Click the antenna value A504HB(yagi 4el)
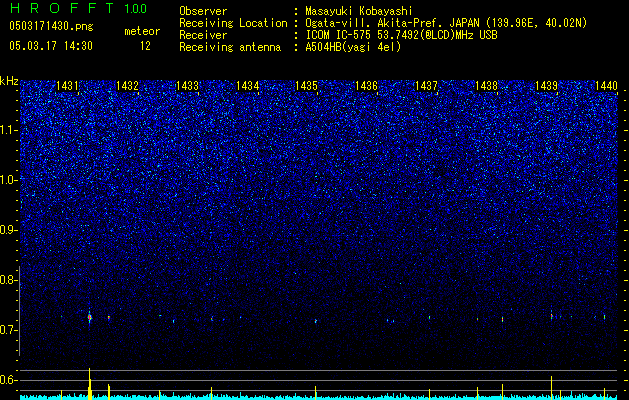Image resolution: width=629 pixels, height=400 pixels. 353,47
